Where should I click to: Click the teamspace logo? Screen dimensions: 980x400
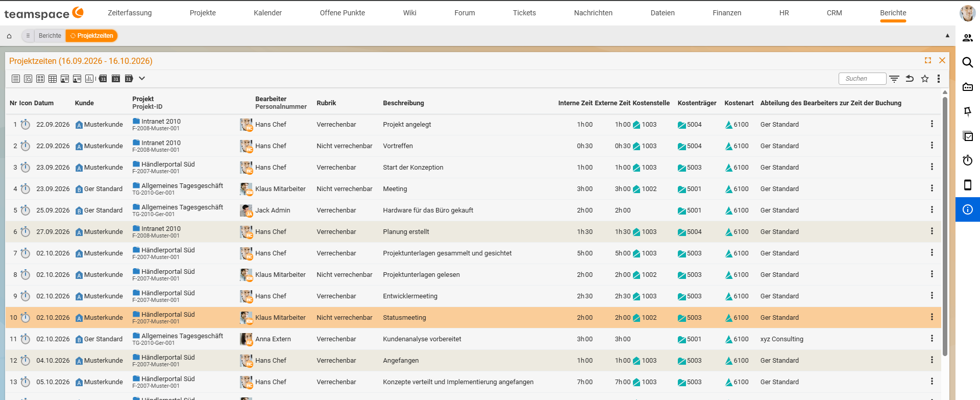tap(44, 13)
